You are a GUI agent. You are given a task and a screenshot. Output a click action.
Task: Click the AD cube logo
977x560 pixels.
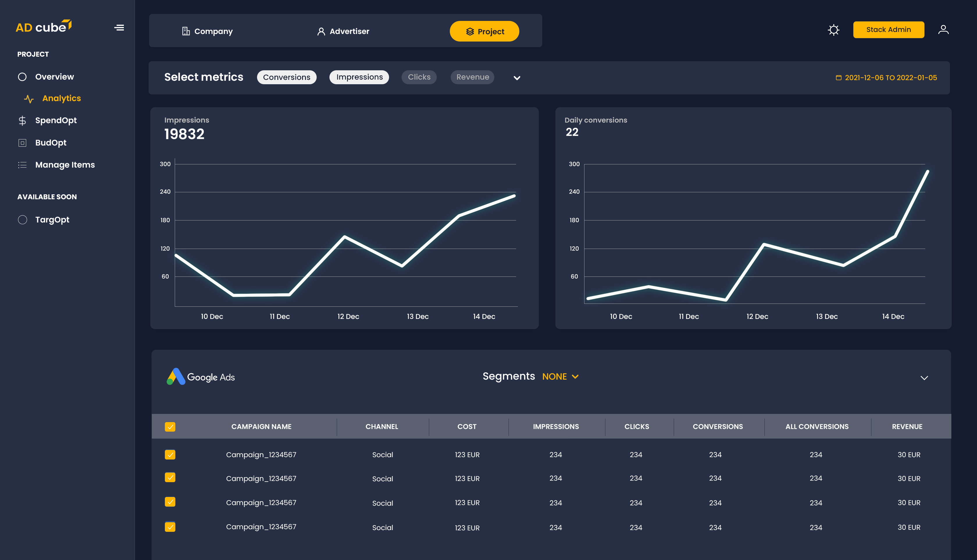click(x=44, y=27)
